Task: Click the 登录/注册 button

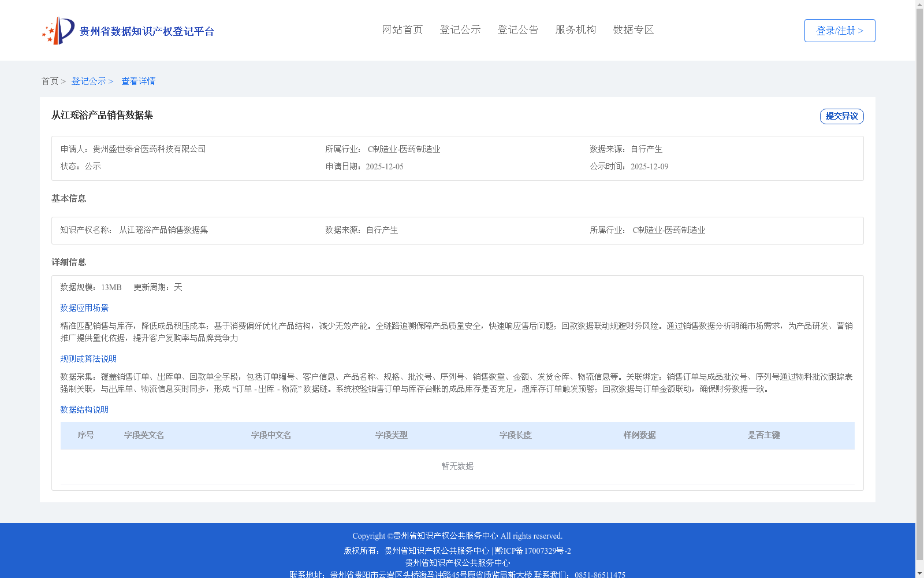Action: click(840, 31)
